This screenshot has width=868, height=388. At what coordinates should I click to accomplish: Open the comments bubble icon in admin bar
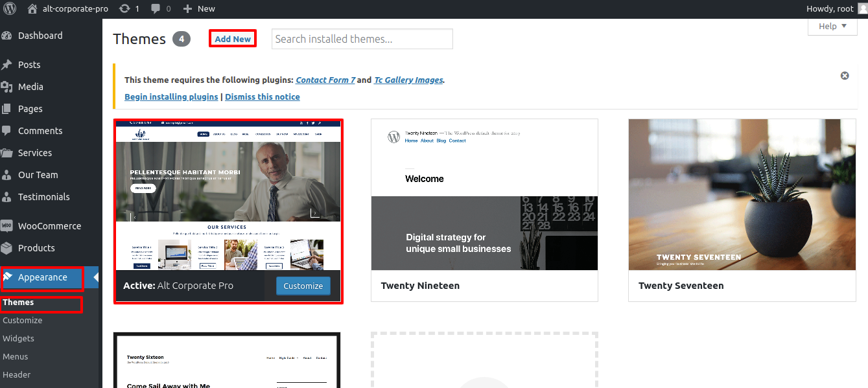click(x=156, y=9)
